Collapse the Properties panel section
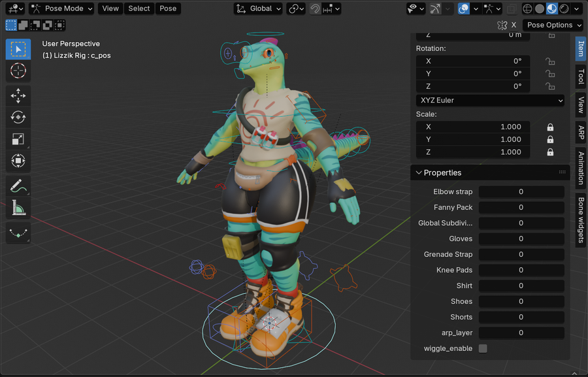 [x=419, y=172]
